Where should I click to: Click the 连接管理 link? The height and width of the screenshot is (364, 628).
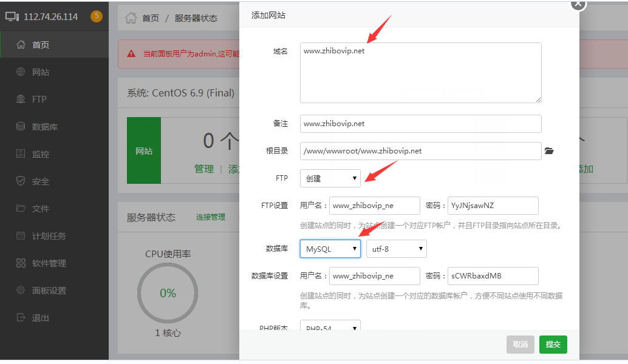coord(210,217)
